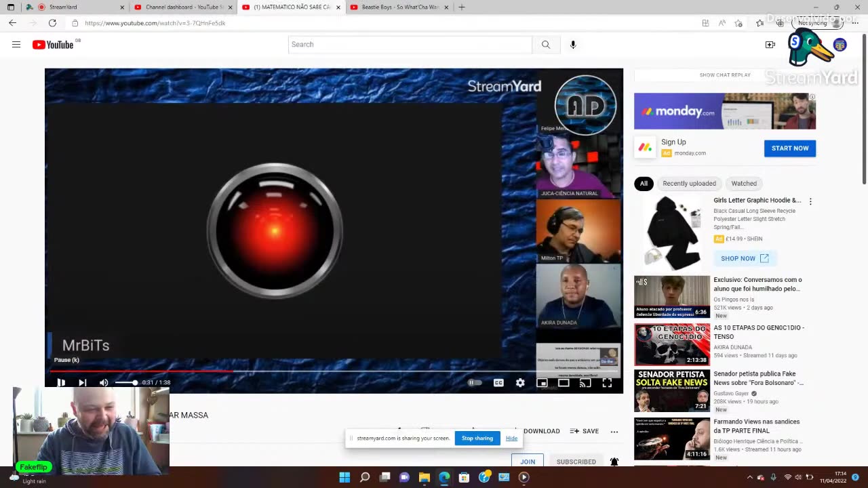Image resolution: width=868 pixels, height=488 pixels.
Task: Mute the video player speaker
Action: (x=104, y=382)
